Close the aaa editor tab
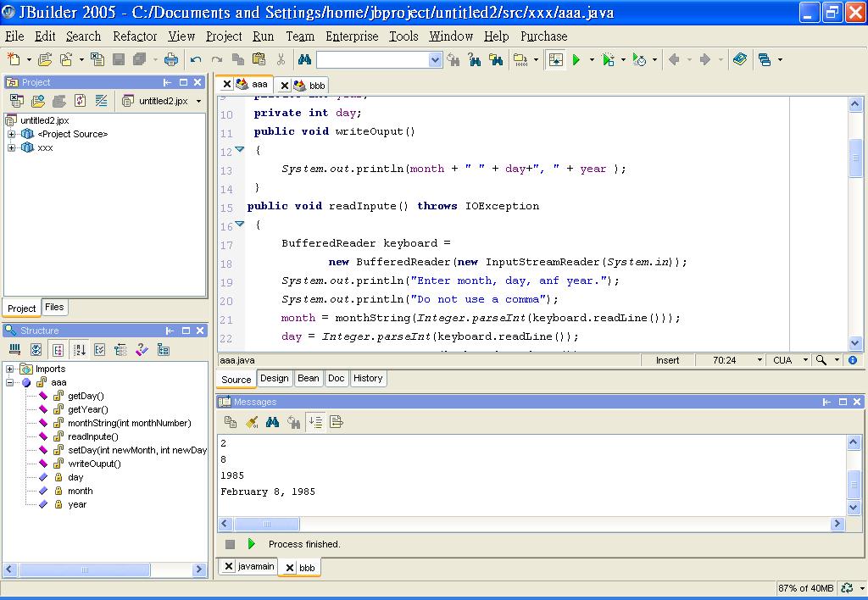Image resolution: width=868 pixels, height=600 pixels. [x=227, y=84]
